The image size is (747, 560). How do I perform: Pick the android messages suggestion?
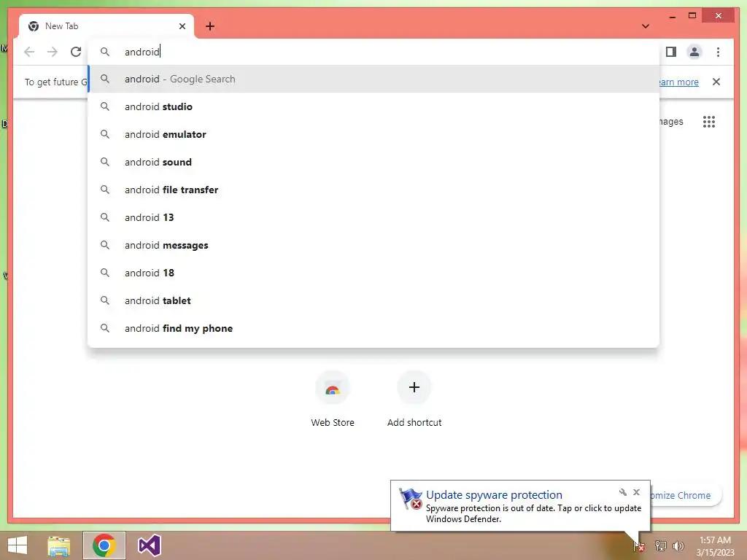click(373, 245)
